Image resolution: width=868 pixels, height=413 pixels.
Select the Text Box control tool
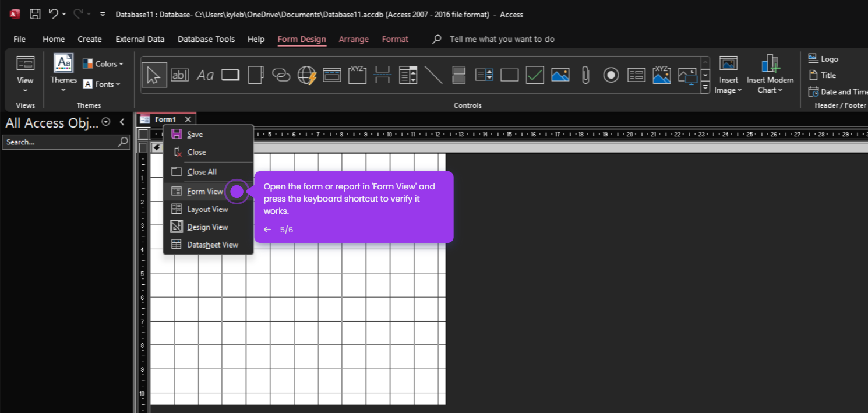coord(179,75)
